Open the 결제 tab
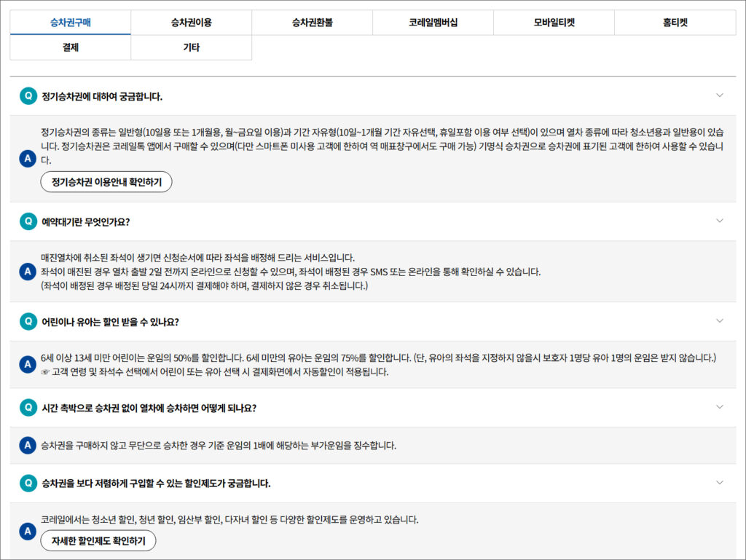The width and height of the screenshot is (746, 560). click(x=70, y=47)
